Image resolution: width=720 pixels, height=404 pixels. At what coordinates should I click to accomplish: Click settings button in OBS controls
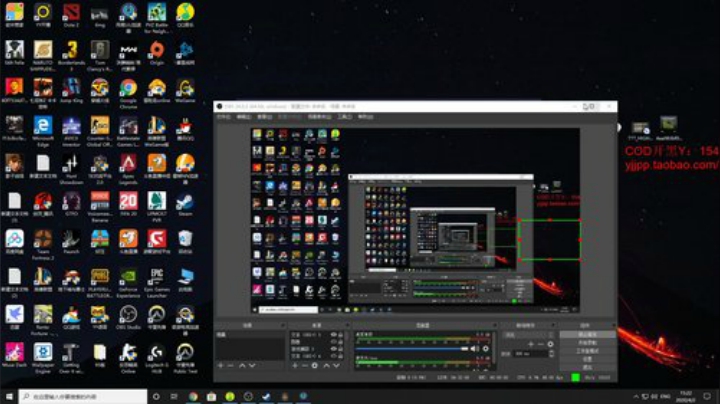[x=587, y=359]
